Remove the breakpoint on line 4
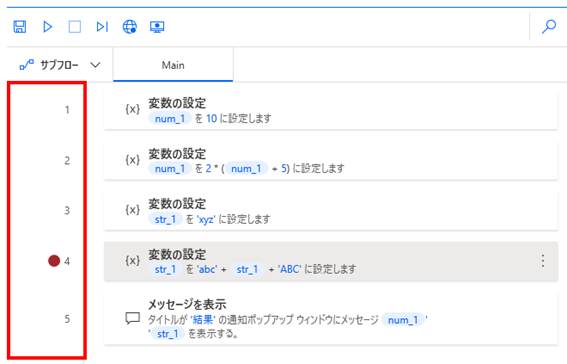The image size is (567, 364). 54,261
